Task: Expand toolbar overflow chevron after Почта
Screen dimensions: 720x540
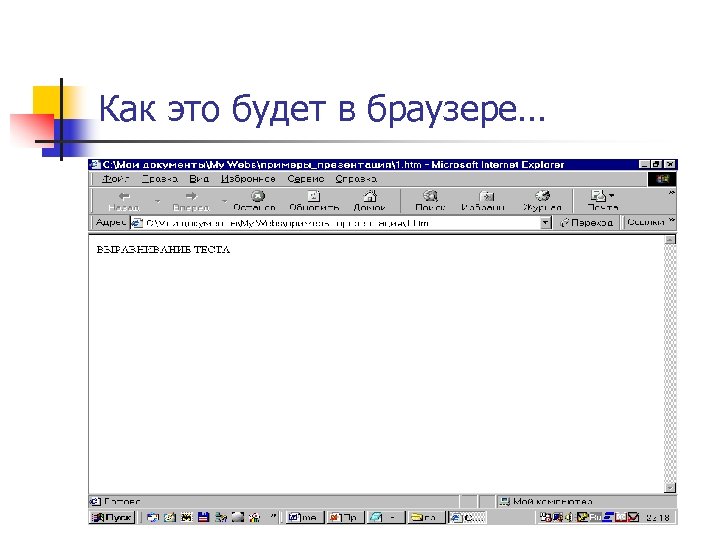Action: (x=671, y=193)
